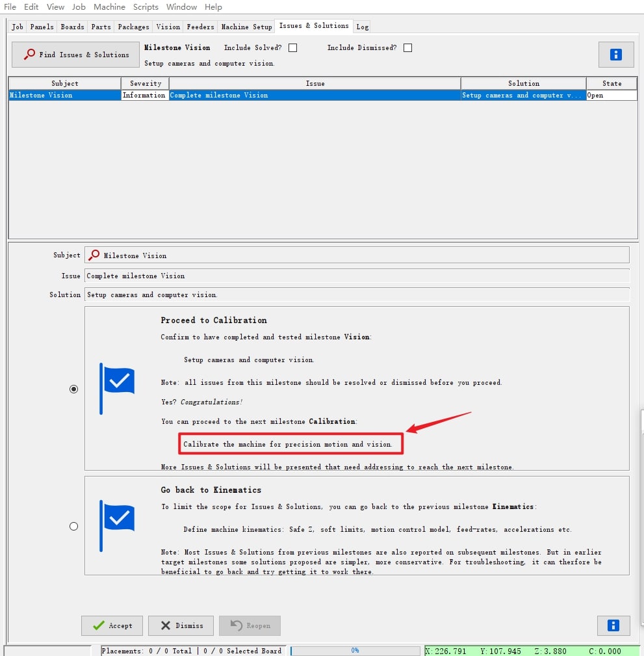Click the Dismiss button
This screenshot has height=656, width=644.
point(181,625)
